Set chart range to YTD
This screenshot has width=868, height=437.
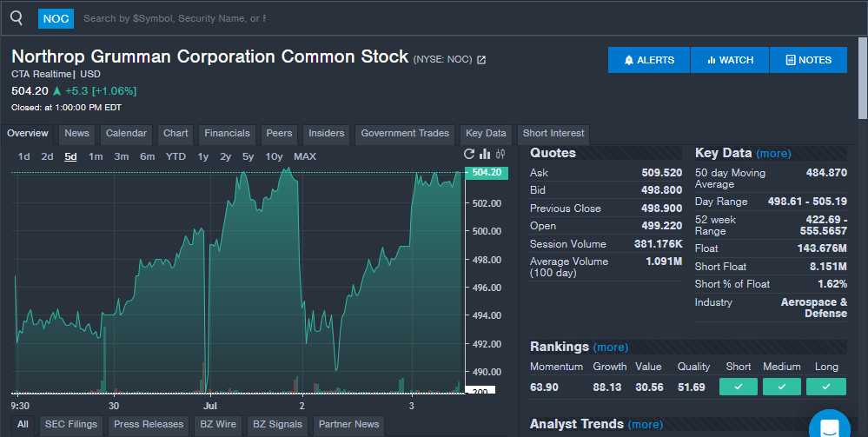pyautogui.click(x=176, y=156)
